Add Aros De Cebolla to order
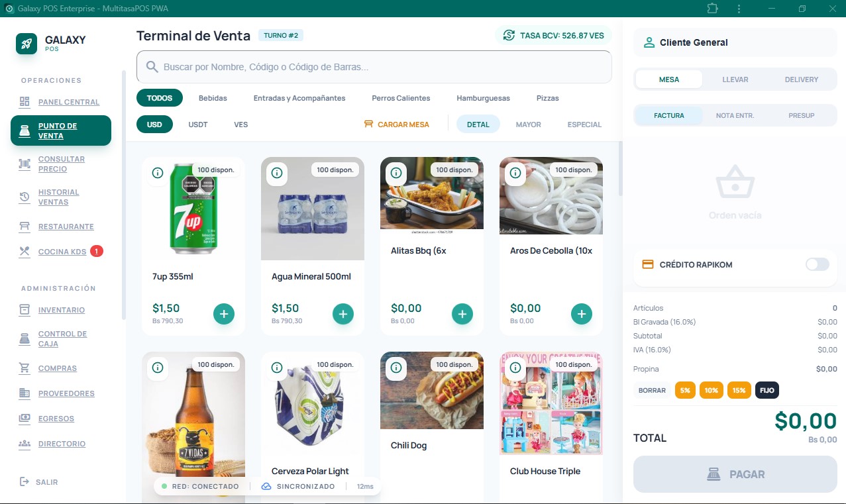The height and width of the screenshot is (504, 846). [x=582, y=314]
